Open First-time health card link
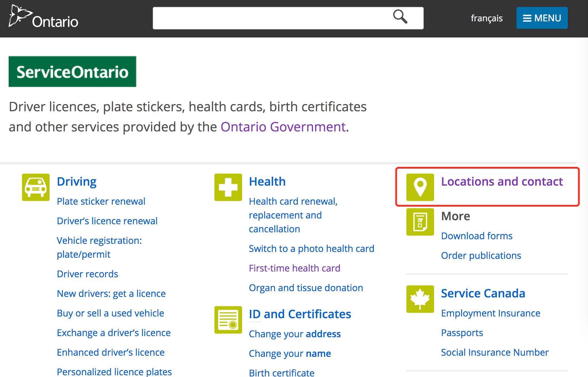 click(x=294, y=268)
